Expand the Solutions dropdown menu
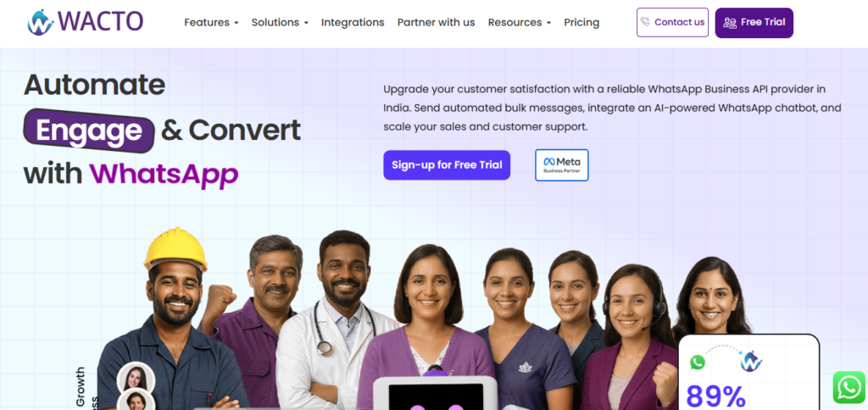This screenshot has height=410, width=868. click(280, 23)
